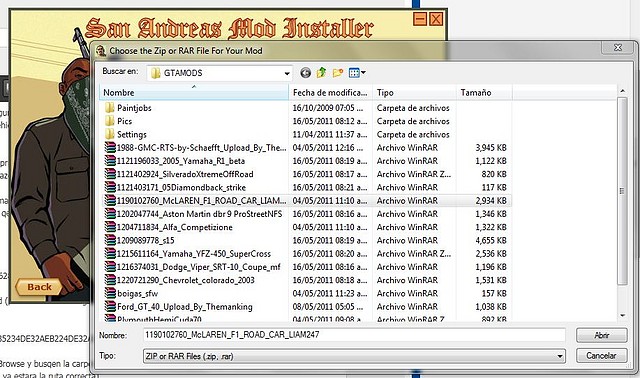Select the boigas_sfw archive icon
Image resolution: width=640 pixels, height=378 pixels.
110,294
